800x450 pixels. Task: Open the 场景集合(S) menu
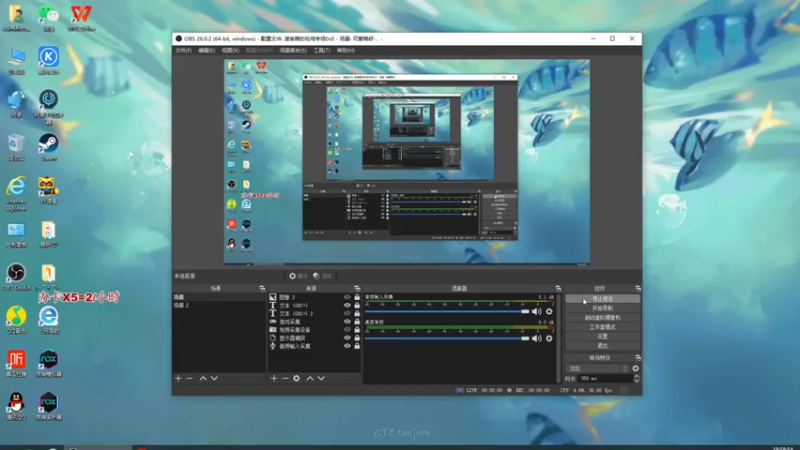[x=293, y=51]
